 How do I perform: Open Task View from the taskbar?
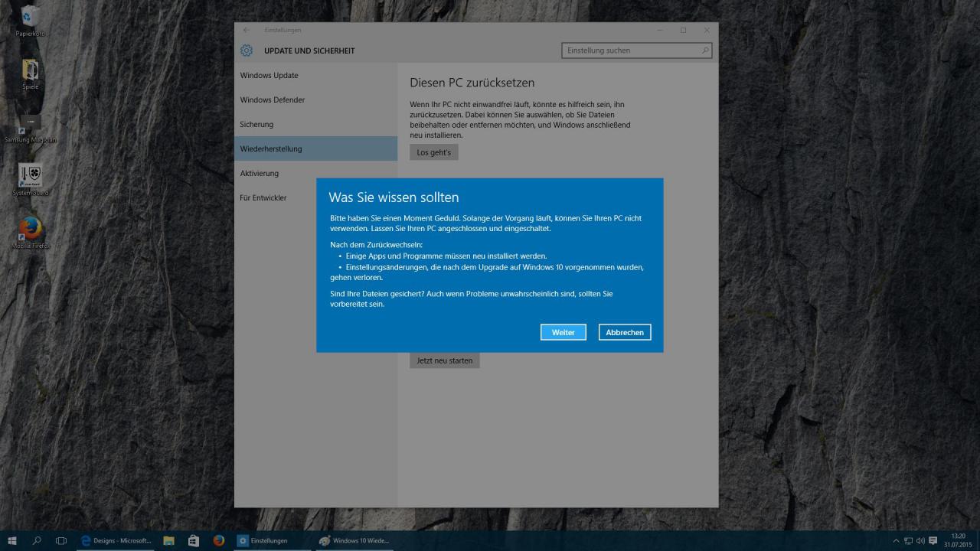[x=61, y=540]
